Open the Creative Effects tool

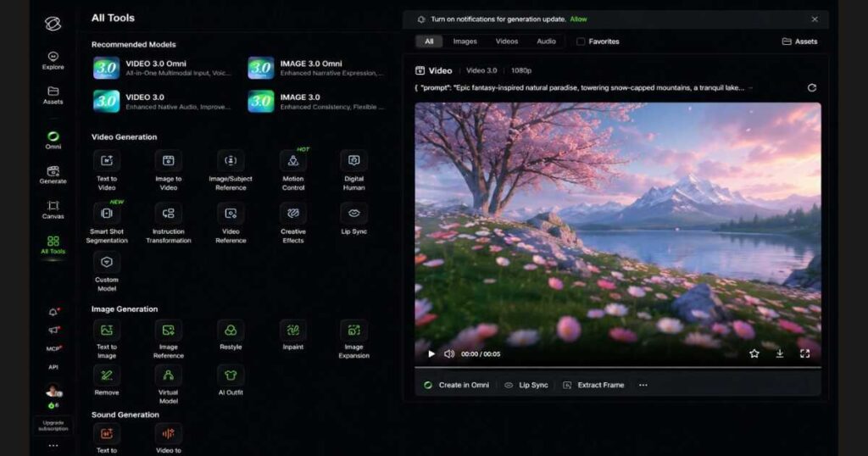(x=293, y=223)
